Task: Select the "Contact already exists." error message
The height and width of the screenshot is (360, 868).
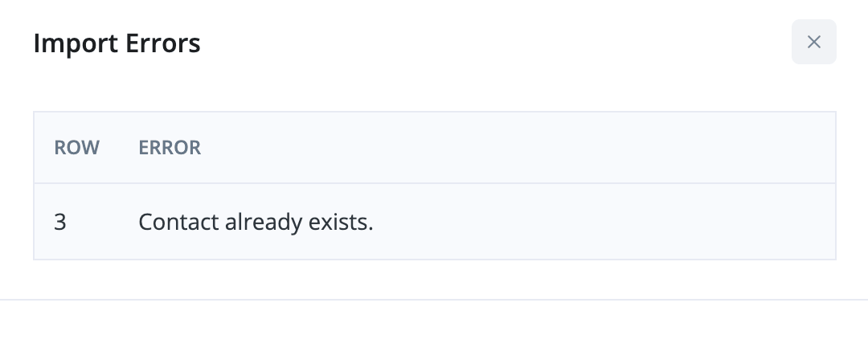Action: 256,222
